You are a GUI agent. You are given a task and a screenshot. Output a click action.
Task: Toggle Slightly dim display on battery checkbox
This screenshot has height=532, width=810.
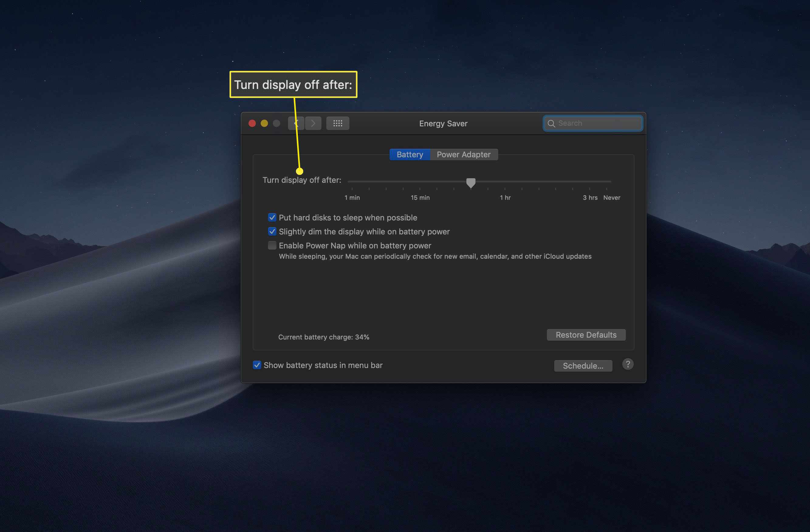point(271,231)
